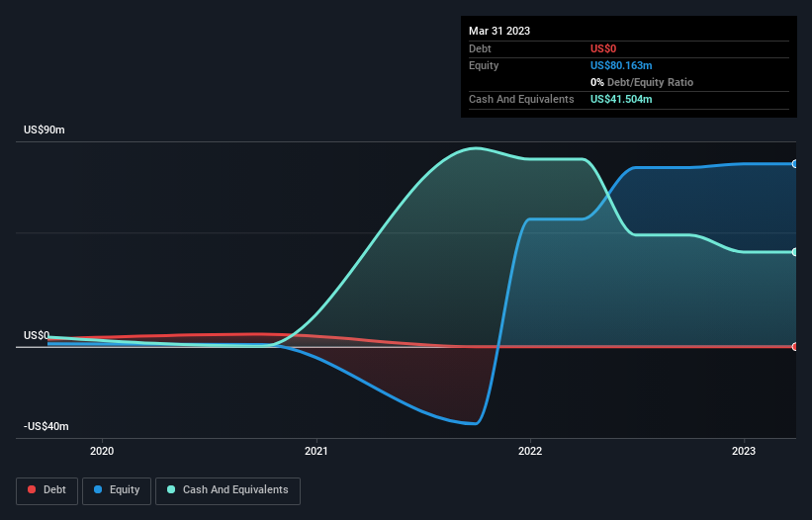This screenshot has height=520, width=812.
Task: Click the -US$40m y-axis label
Action: click(x=46, y=426)
